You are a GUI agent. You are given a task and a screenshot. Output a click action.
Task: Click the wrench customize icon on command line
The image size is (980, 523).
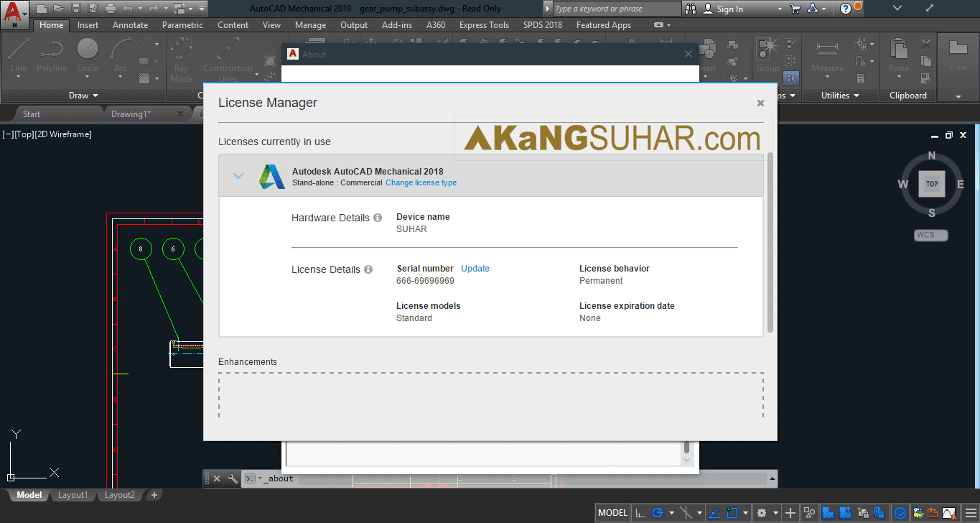(233, 478)
